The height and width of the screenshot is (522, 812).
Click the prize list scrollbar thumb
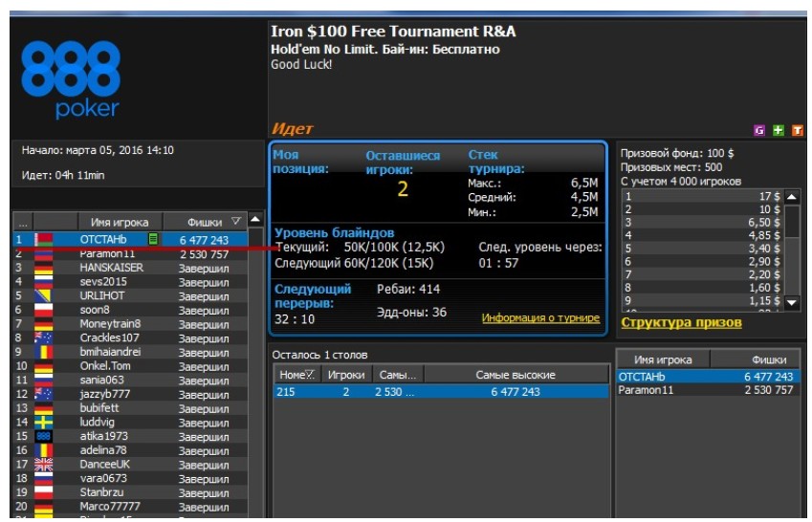click(792, 222)
